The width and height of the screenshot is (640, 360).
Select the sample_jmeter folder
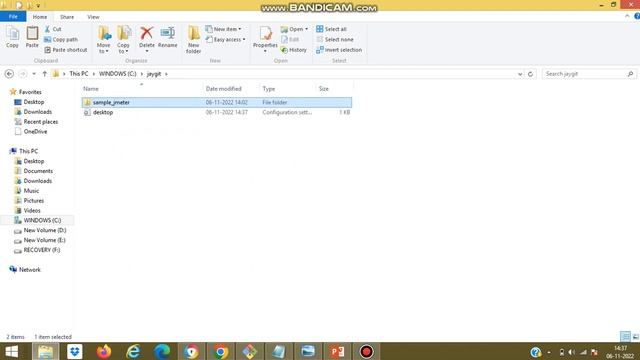pyautogui.click(x=216, y=102)
